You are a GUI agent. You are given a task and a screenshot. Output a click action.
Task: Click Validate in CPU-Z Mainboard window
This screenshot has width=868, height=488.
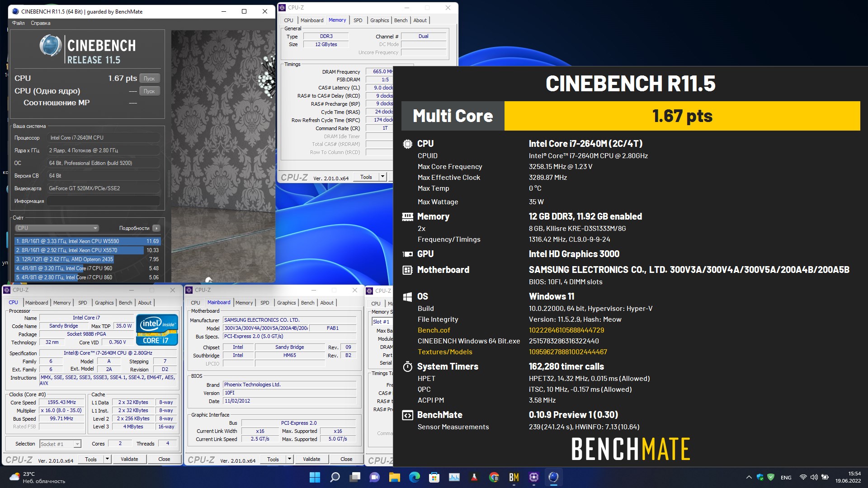pos(311,459)
